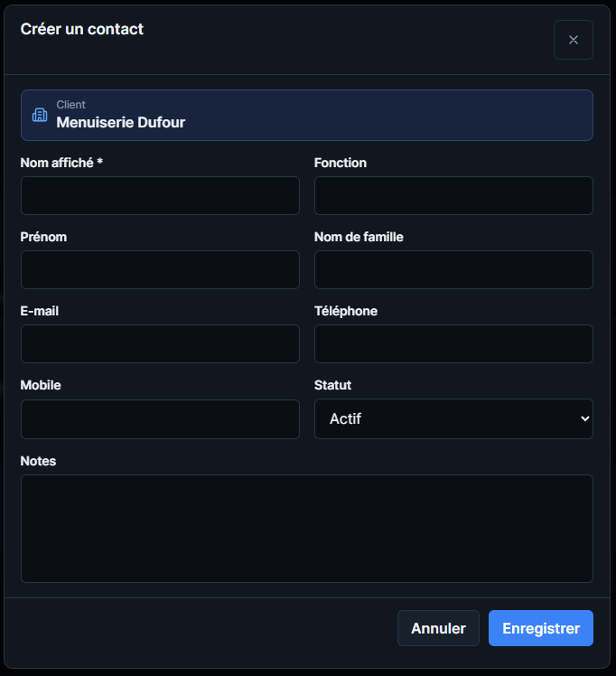
Task: Click the Nom de famille label
Action: tap(359, 237)
